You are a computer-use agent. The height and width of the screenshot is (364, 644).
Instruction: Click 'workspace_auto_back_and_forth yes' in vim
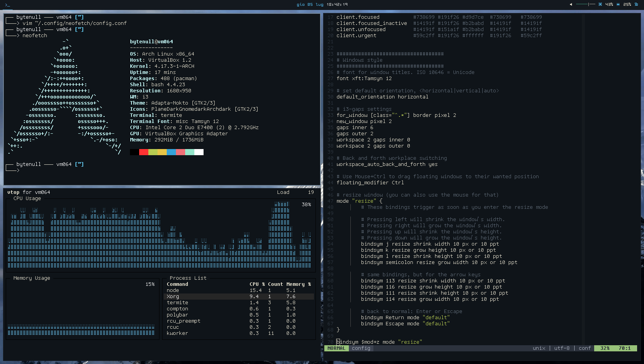click(387, 164)
